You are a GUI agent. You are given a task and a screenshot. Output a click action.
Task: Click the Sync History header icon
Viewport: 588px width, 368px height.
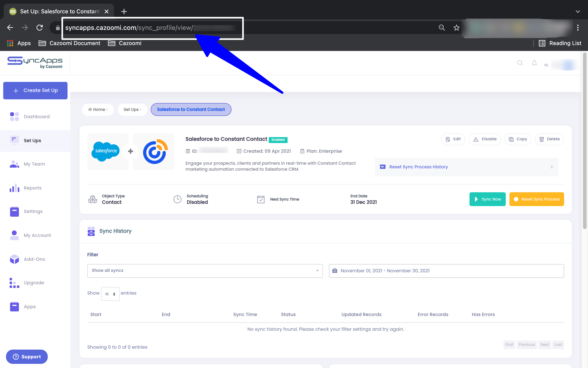point(91,231)
